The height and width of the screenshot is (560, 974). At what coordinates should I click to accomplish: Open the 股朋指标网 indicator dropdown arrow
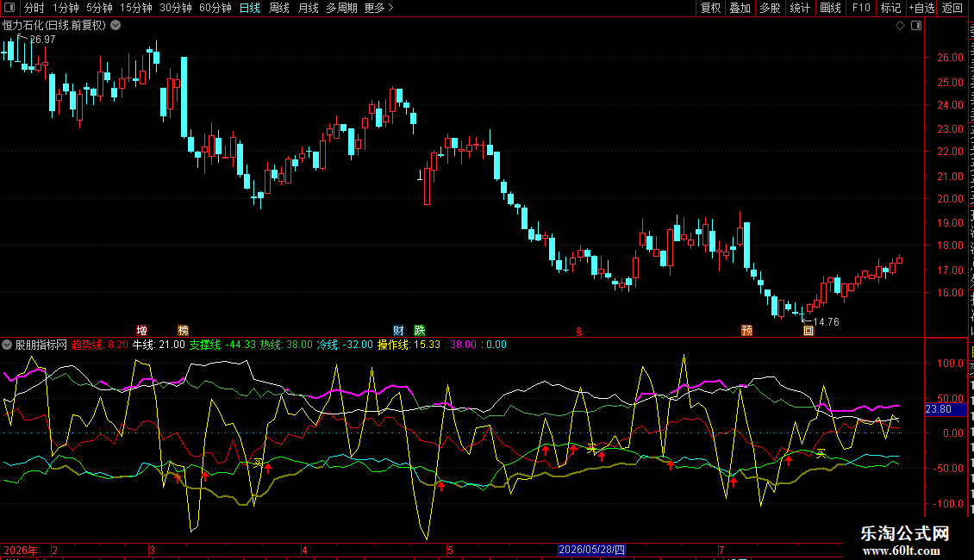(x=7, y=345)
